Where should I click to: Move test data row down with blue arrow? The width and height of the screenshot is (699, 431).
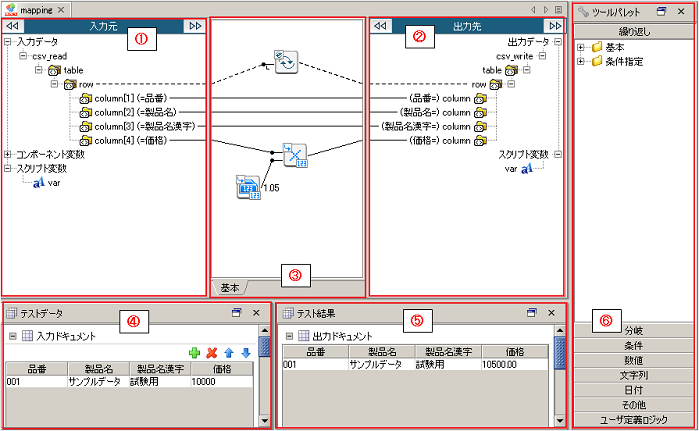[245, 354]
